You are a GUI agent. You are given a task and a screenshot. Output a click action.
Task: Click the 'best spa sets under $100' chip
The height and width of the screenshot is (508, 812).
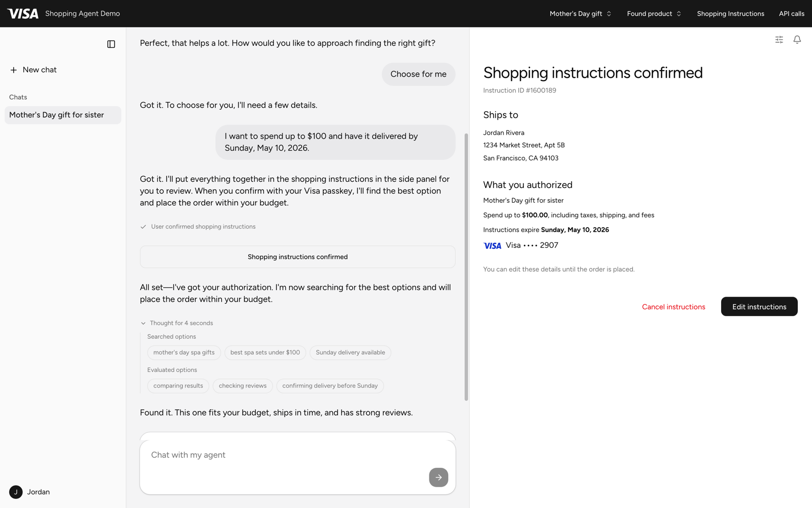point(265,353)
